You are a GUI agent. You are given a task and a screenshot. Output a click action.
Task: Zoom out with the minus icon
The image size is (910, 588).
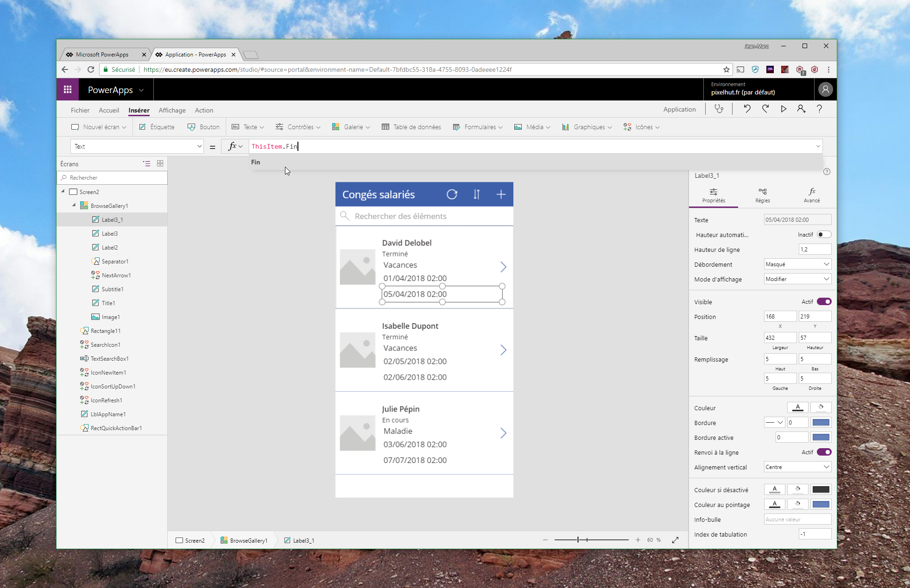545,540
